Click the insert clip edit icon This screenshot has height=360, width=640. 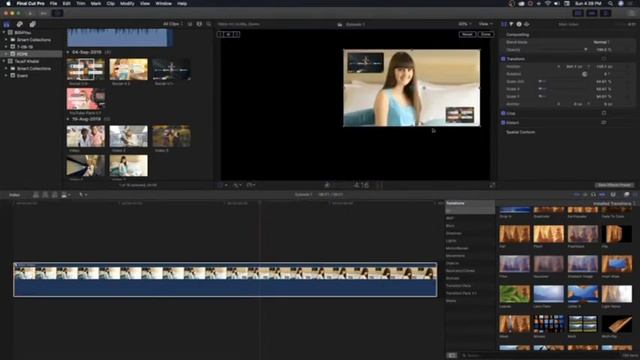[45, 195]
